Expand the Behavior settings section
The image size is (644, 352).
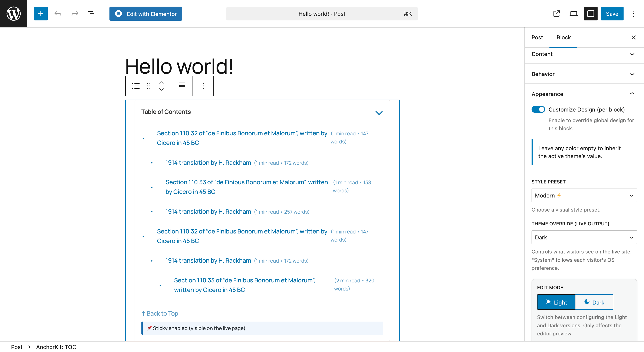point(584,74)
